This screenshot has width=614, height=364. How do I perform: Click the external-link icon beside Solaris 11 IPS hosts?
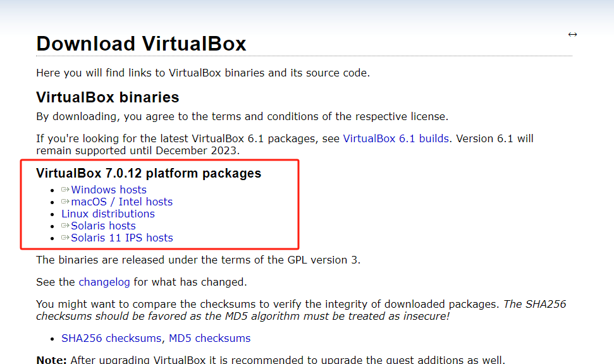(x=65, y=238)
